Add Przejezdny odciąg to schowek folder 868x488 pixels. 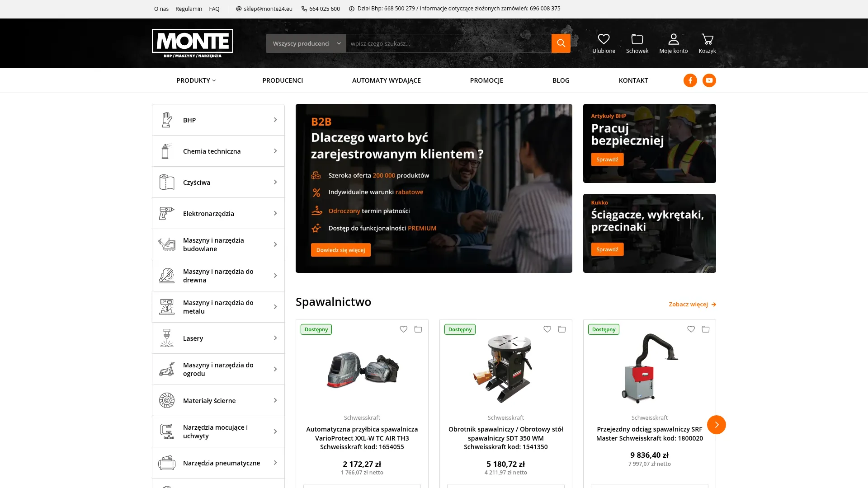pyautogui.click(x=706, y=329)
